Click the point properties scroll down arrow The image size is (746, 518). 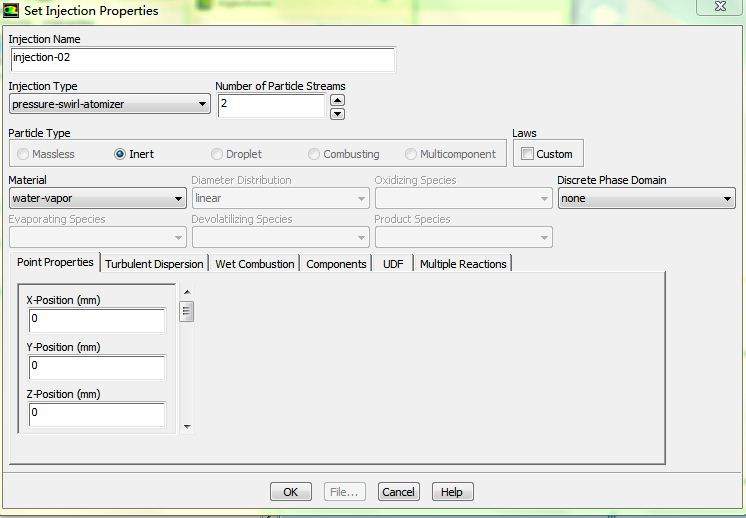187,427
